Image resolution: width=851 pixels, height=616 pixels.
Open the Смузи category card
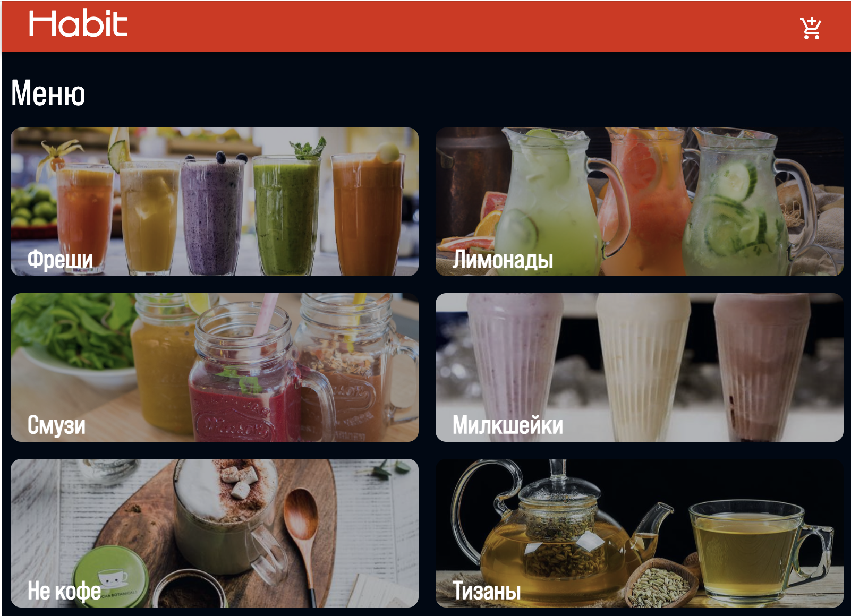(215, 367)
